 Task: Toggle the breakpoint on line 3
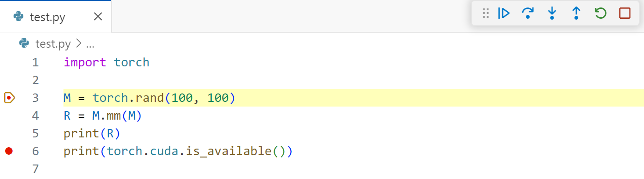9,98
